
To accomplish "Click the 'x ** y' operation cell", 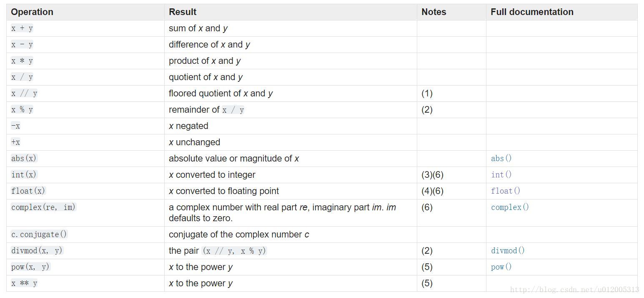I will click(x=24, y=283).
